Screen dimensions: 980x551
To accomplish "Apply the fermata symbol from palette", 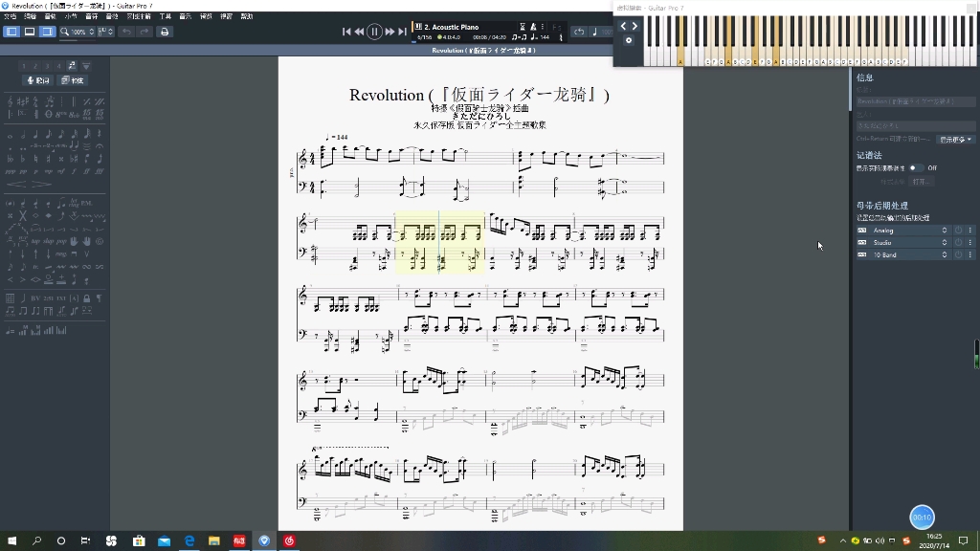I will 100,146.
